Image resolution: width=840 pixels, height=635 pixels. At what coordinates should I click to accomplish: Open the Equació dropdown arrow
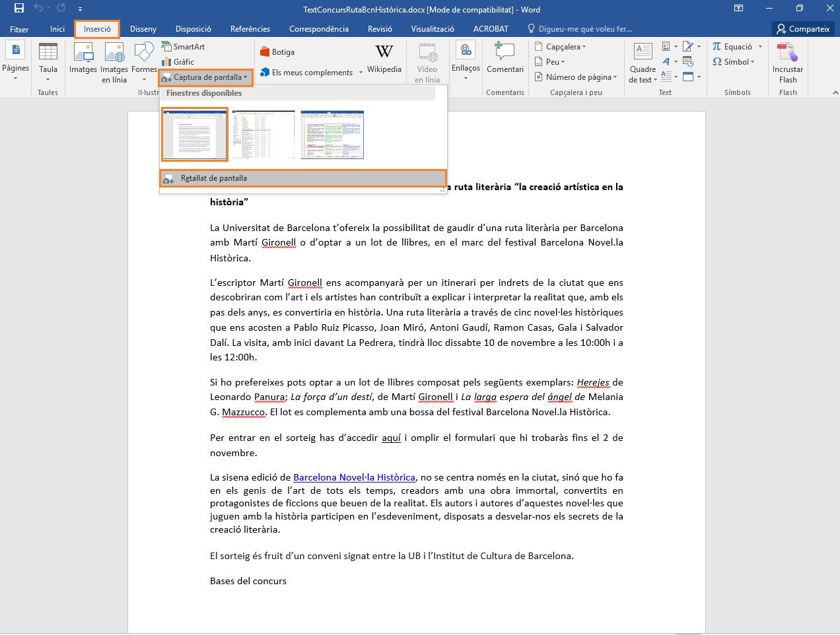point(760,47)
